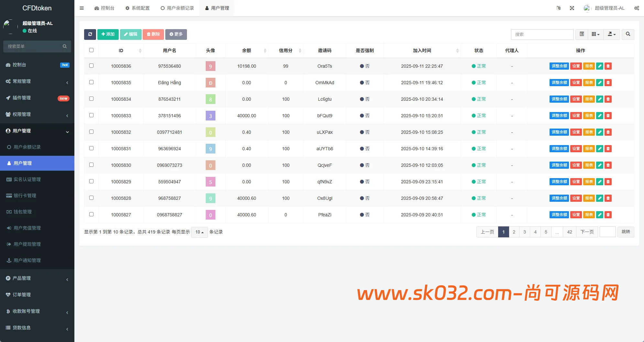Expand the 常规管理 sidebar menu
Image resolution: width=644 pixels, height=342 pixels.
(x=37, y=81)
